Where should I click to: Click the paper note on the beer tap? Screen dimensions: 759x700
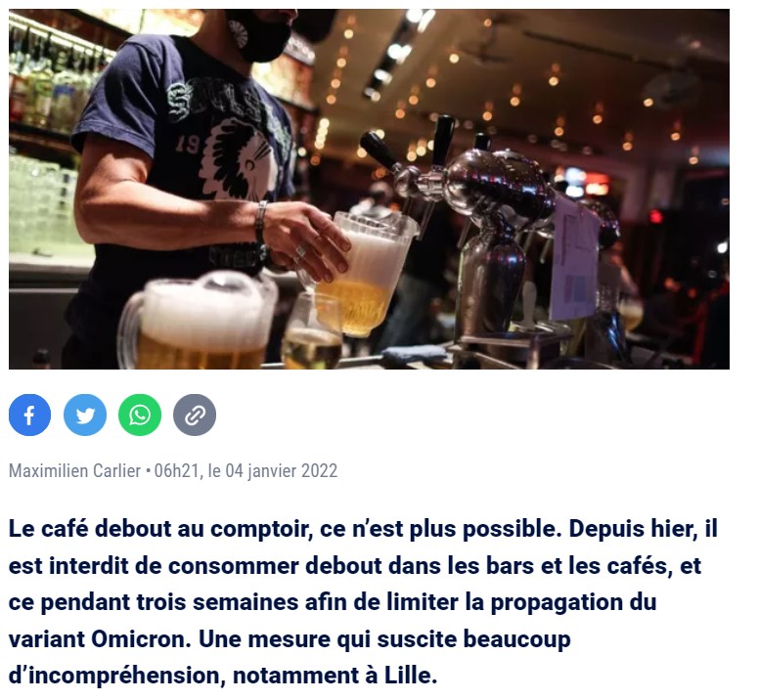[x=575, y=259]
